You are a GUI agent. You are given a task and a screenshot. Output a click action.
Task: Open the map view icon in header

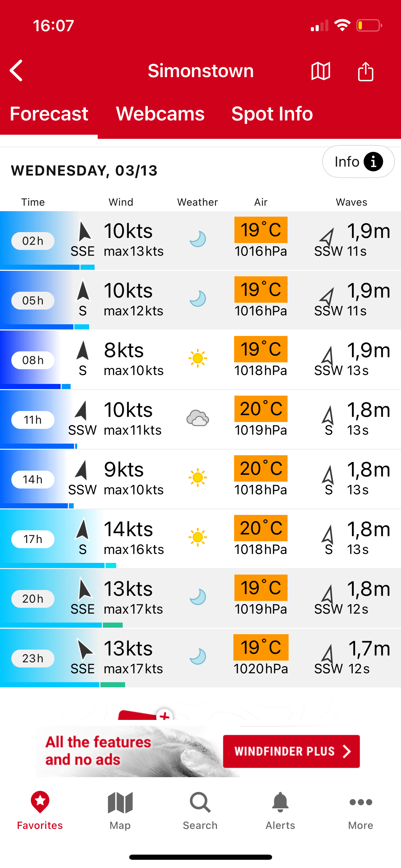(x=320, y=71)
